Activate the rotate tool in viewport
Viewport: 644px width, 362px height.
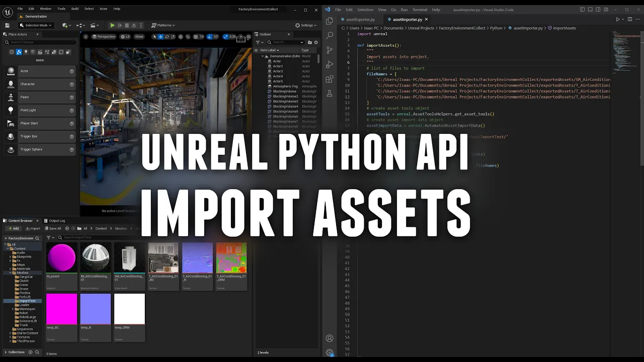click(167, 37)
